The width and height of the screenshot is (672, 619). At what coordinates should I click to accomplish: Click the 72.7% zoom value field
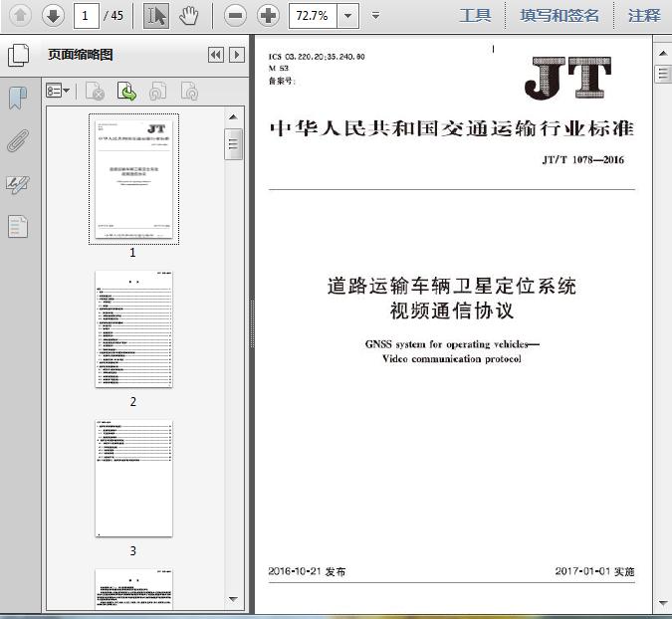(313, 16)
